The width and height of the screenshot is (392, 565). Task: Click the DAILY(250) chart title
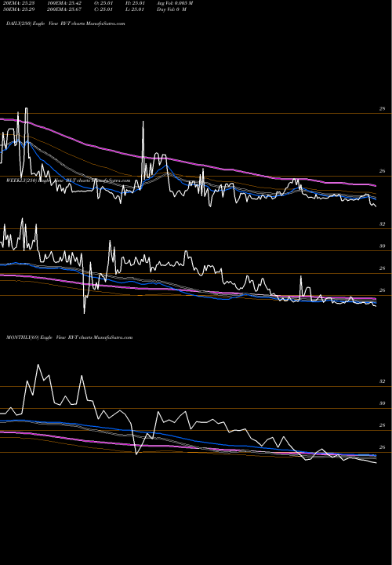[x=66, y=24]
